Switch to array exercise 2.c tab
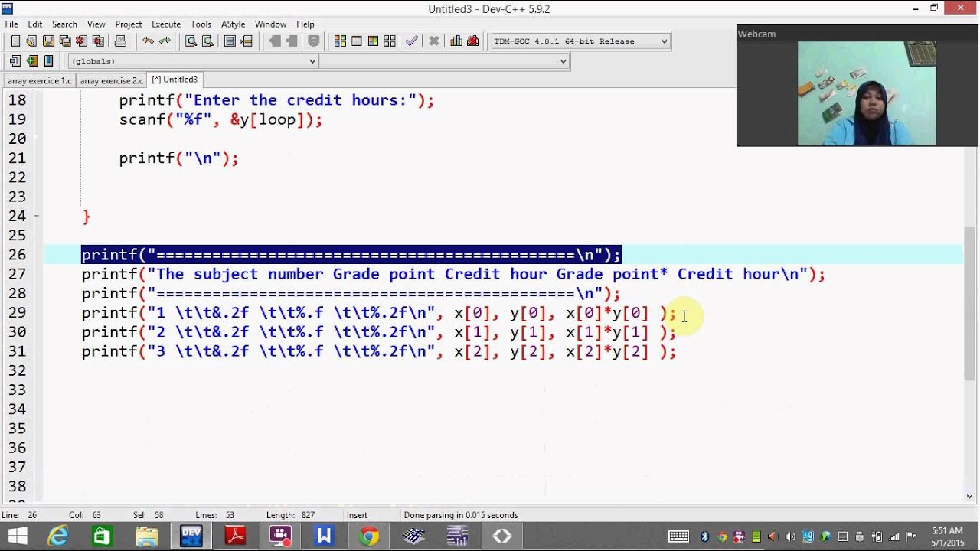Viewport: 980px width, 551px height. click(x=112, y=80)
